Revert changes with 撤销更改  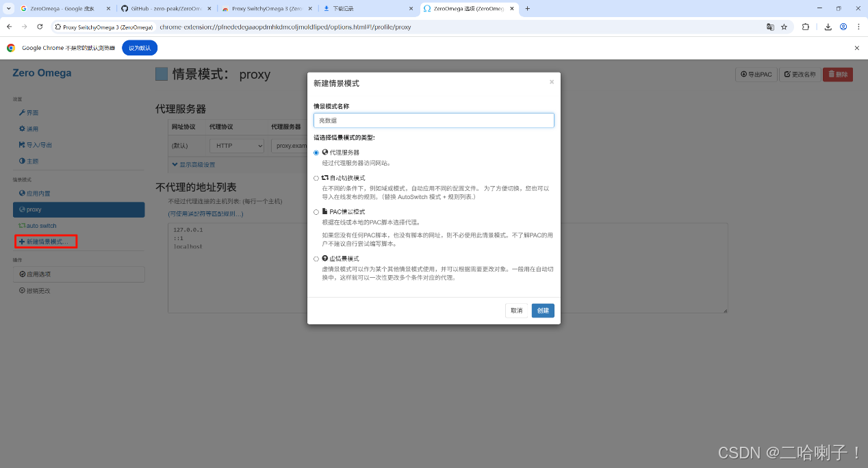pyautogui.click(x=38, y=290)
